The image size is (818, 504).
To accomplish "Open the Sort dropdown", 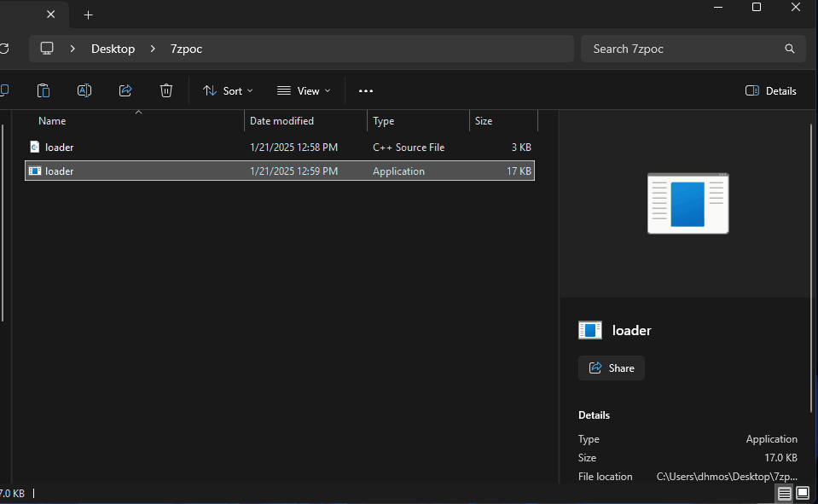I will (228, 90).
